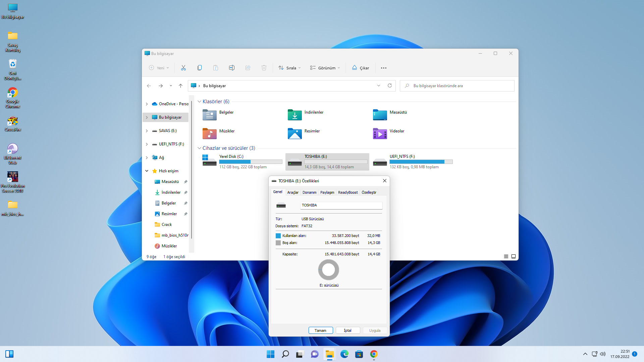Select the İndirilenler folder icon
644x362 pixels.
[295, 115]
